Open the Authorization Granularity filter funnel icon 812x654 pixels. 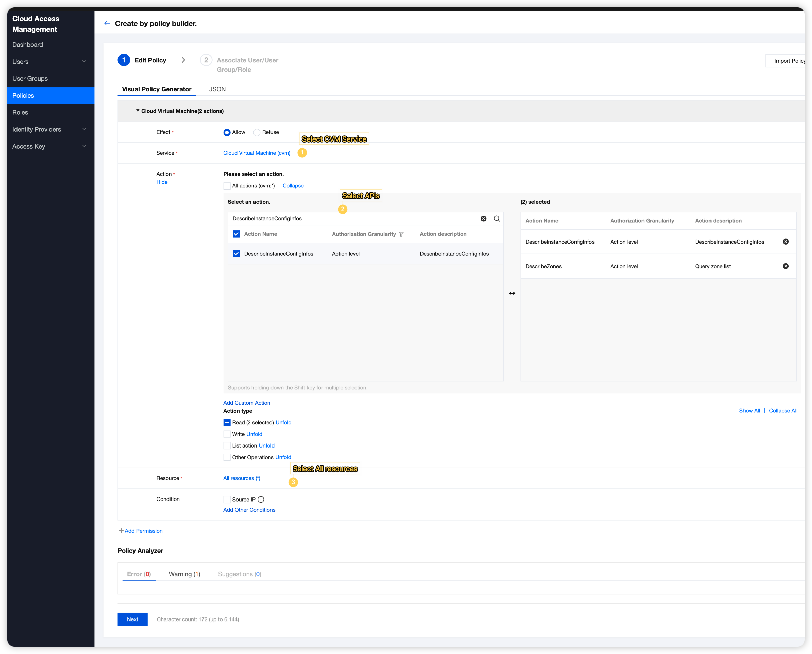point(401,234)
